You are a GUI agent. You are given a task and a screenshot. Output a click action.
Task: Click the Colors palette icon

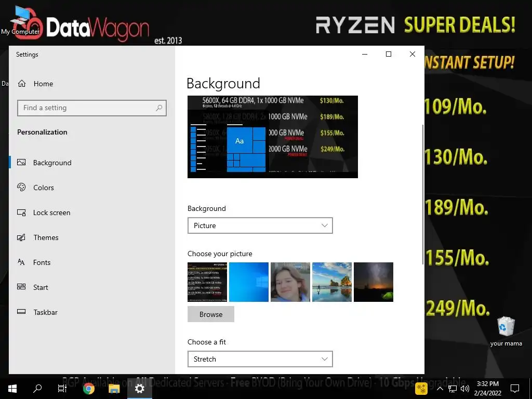(x=21, y=187)
